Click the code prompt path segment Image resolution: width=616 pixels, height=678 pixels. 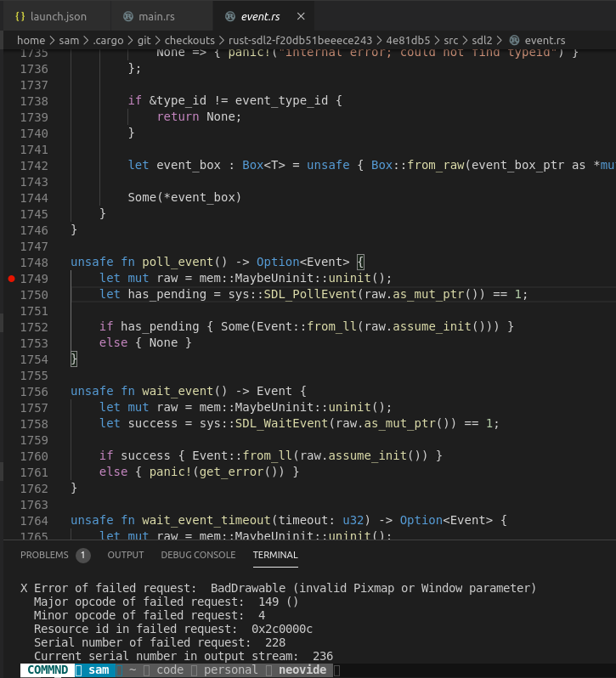tap(170, 670)
